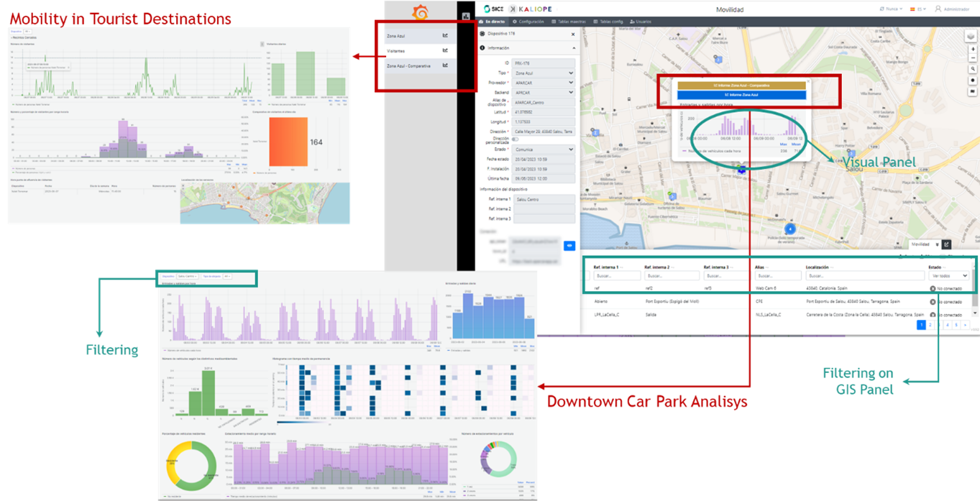Open the ES language dropdown
Viewport: 980px width, 501px height.
pos(917,9)
